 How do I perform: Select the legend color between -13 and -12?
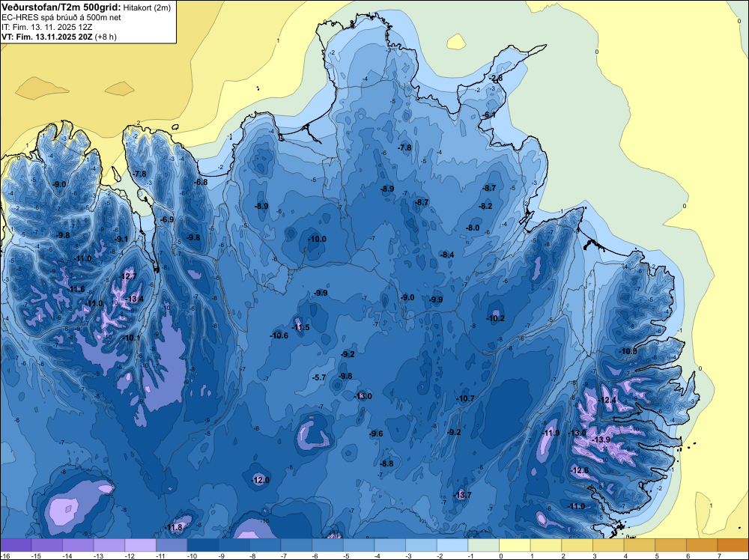coord(109,545)
